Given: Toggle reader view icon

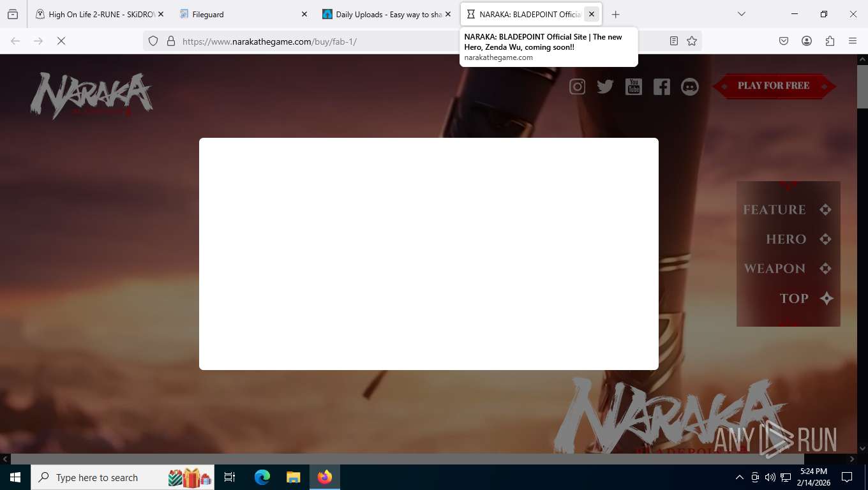Looking at the screenshot, I should pos(674,41).
